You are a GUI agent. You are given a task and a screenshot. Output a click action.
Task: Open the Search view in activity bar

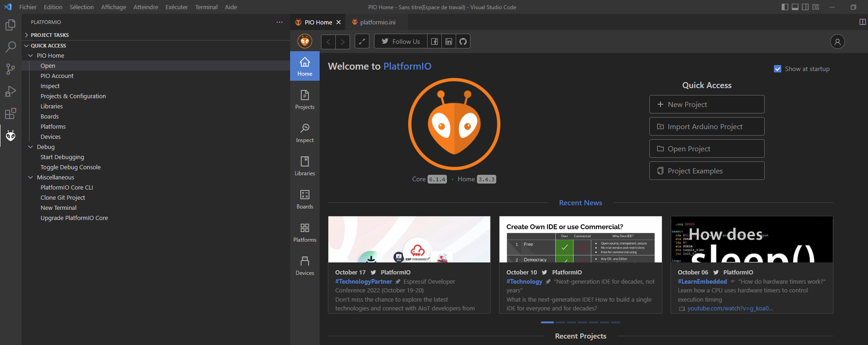(x=11, y=47)
